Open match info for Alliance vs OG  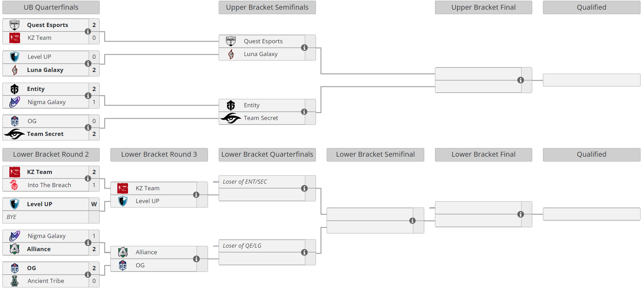pyautogui.click(x=196, y=259)
